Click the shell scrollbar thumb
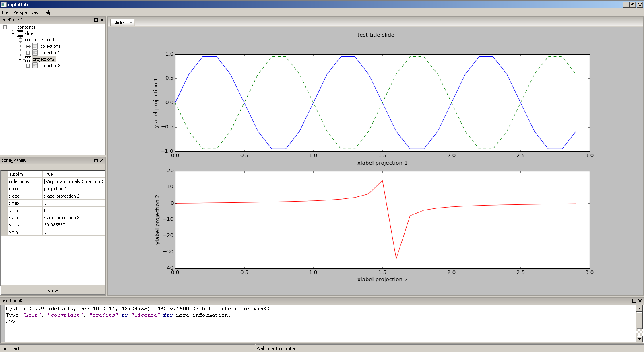 (640, 321)
